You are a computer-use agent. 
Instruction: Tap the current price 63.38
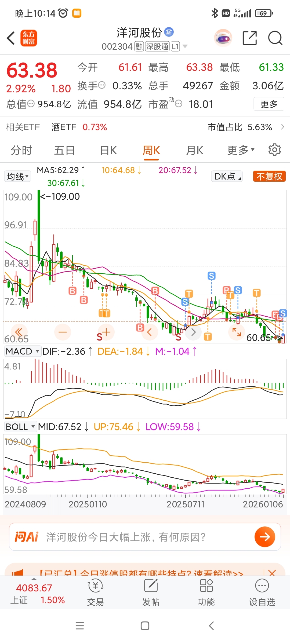[32, 70]
